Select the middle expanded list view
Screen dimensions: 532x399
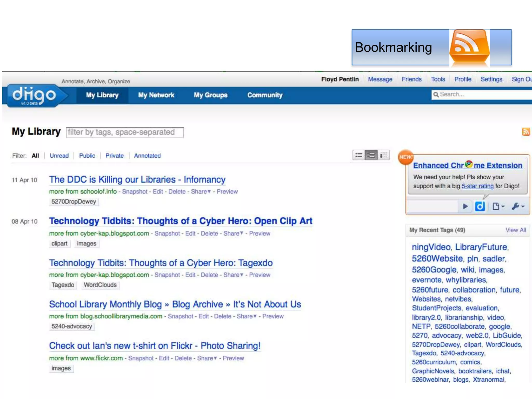(x=371, y=155)
